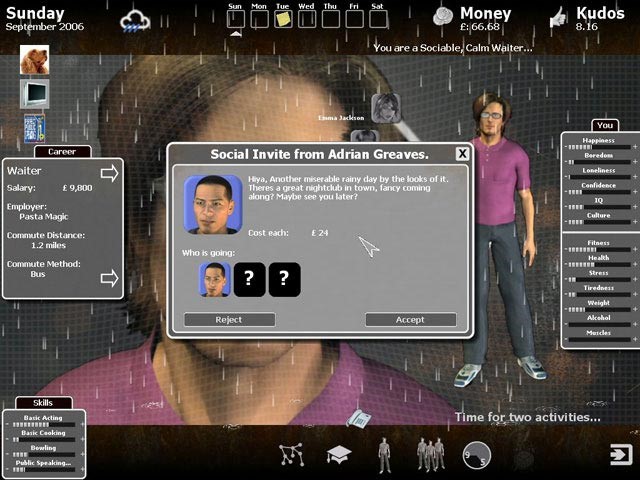Click the exit door arrow icon

[x=621, y=454]
